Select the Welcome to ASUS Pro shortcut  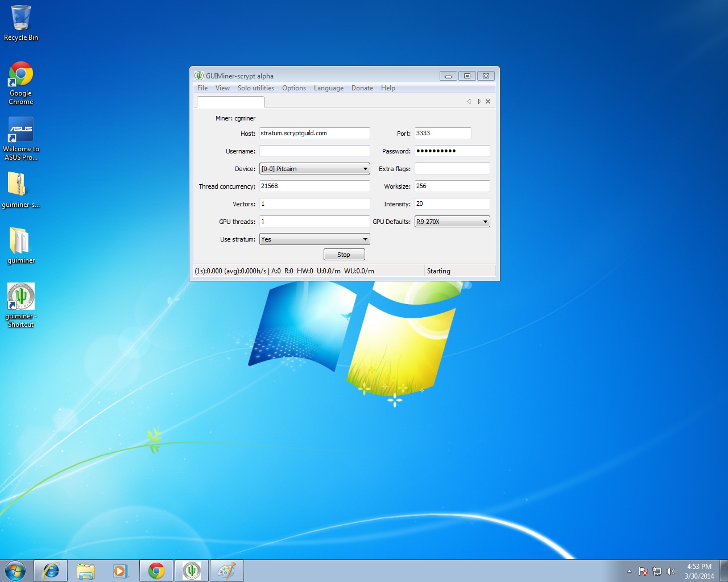point(21,139)
